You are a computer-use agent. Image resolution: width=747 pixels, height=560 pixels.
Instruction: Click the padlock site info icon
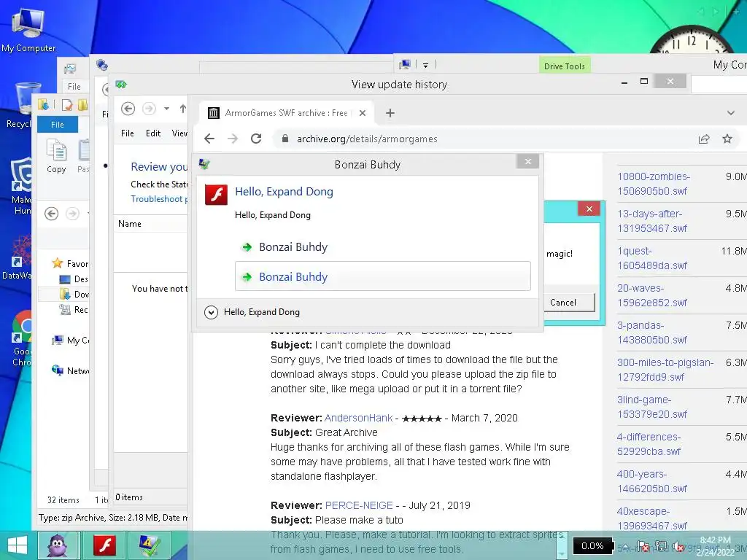coord(285,139)
